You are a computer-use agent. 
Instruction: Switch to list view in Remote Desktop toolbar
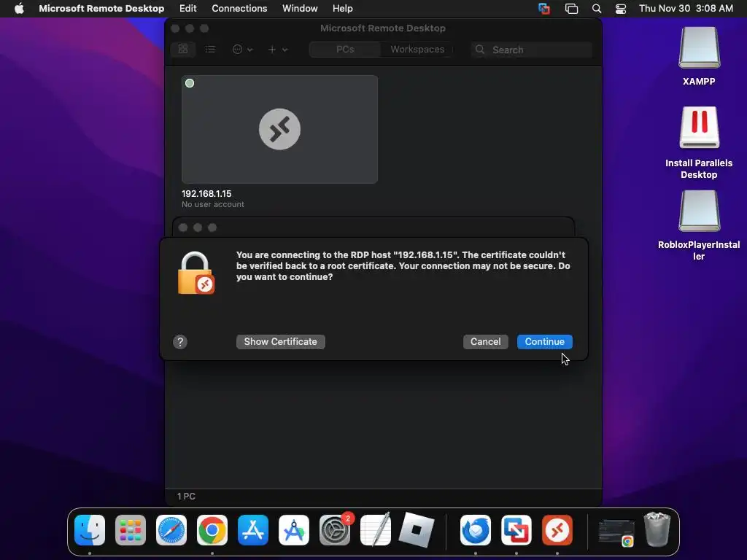coord(210,49)
